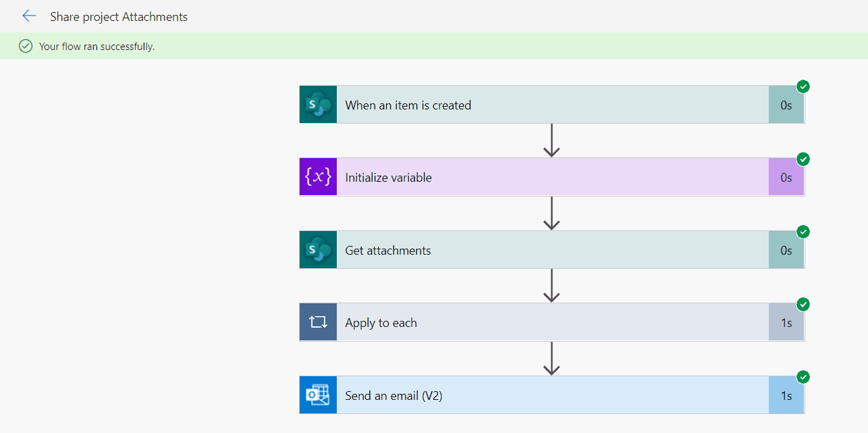
Task: Click the checkmark in the success banner
Action: [25, 46]
